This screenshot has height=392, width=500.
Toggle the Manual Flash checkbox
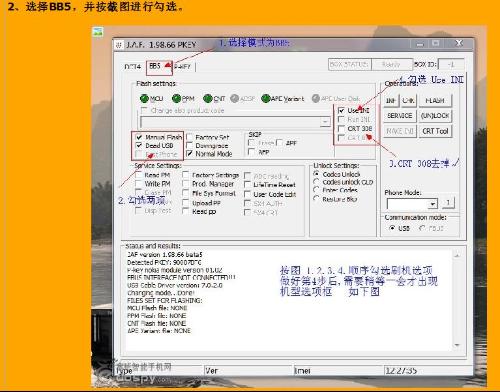139,137
